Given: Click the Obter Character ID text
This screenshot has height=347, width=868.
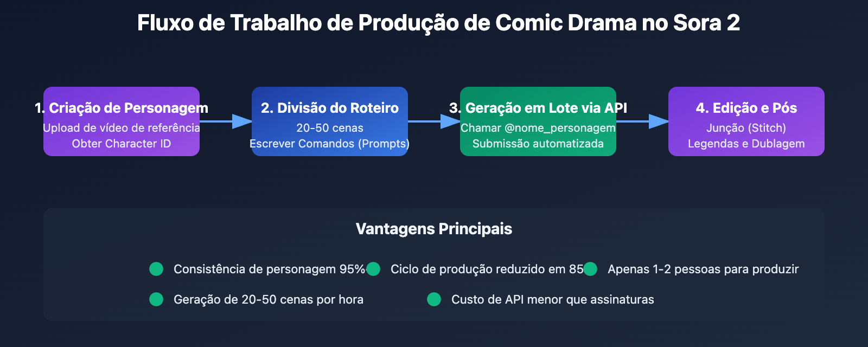Looking at the screenshot, I should coord(122,144).
